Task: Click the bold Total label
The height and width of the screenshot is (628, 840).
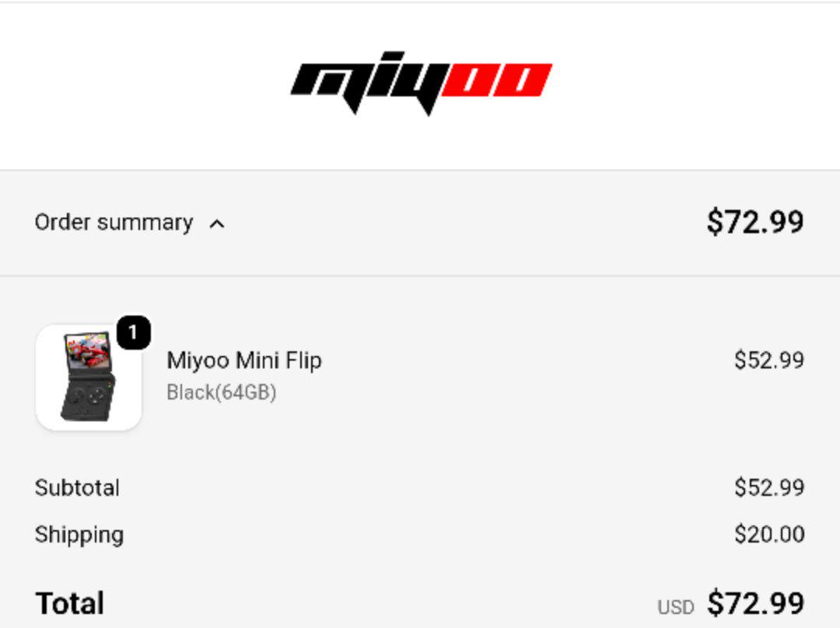Action: (70, 604)
